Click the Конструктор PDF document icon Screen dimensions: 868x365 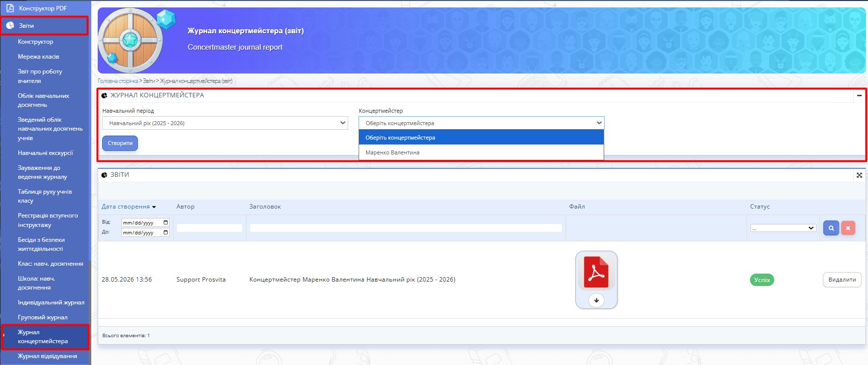pos(10,8)
